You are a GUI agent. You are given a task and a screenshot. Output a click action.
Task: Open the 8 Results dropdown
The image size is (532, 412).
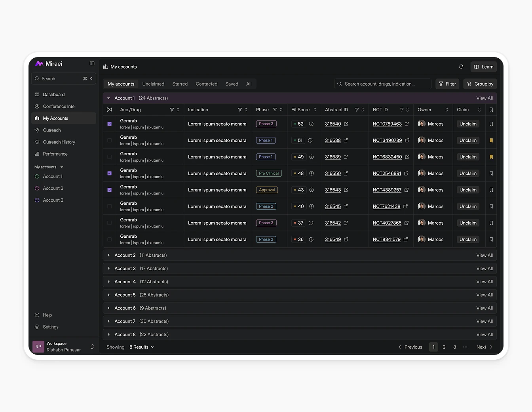[x=142, y=347]
